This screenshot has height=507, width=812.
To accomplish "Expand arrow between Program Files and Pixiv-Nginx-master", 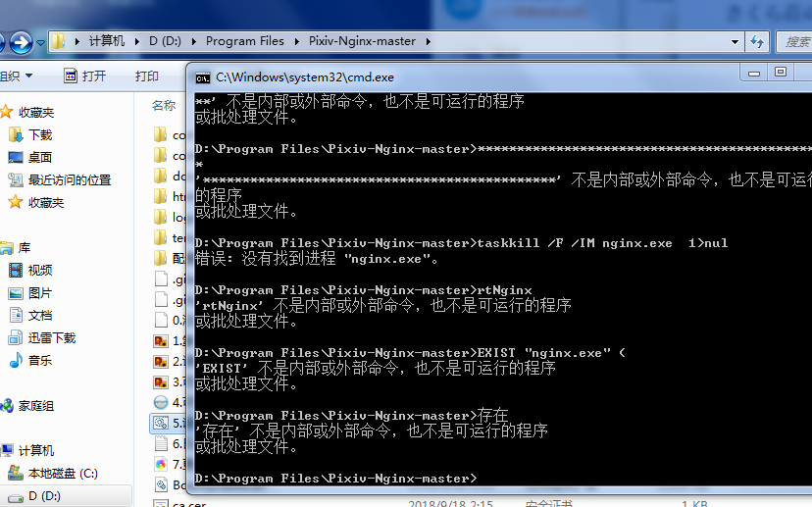I will (x=297, y=41).
